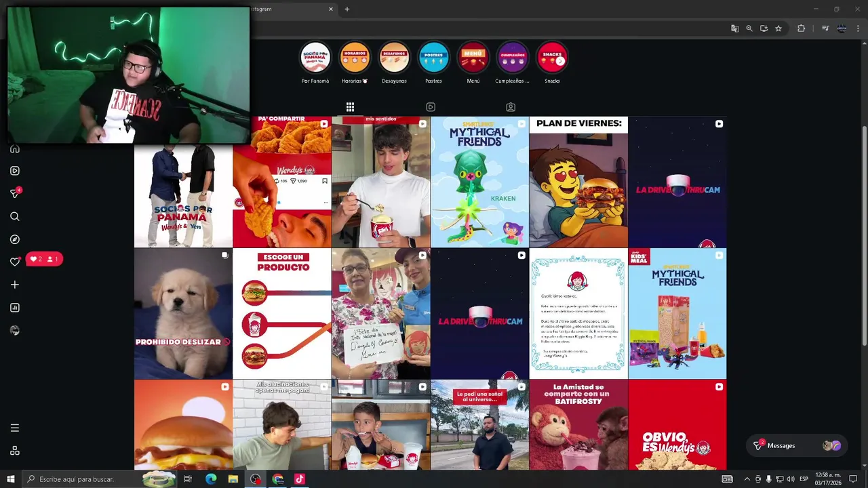The image size is (868, 488).
Task: Open the Mis alucinaciones reel
Action: 282,424
